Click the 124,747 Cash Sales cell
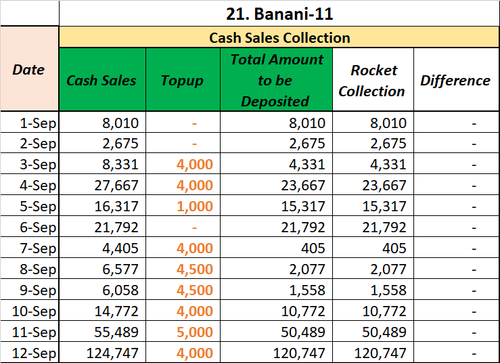Viewport: 500px width, 363px height. click(102, 353)
